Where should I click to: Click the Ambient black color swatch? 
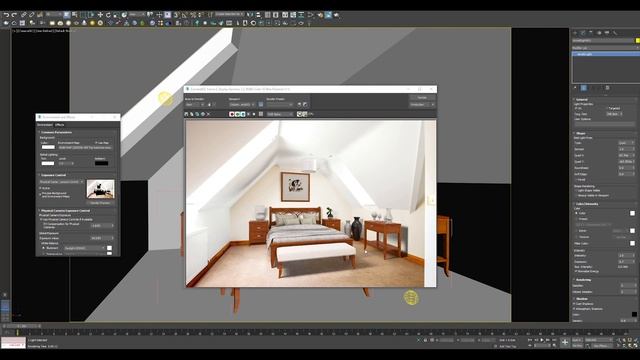pyautogui.click(x=101, y=163)
